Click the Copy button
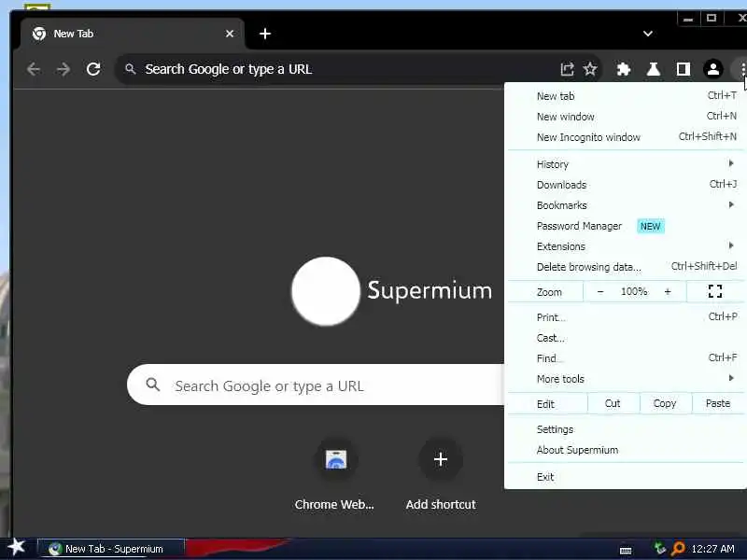747x560 pixels. click(x=665, y=404)
